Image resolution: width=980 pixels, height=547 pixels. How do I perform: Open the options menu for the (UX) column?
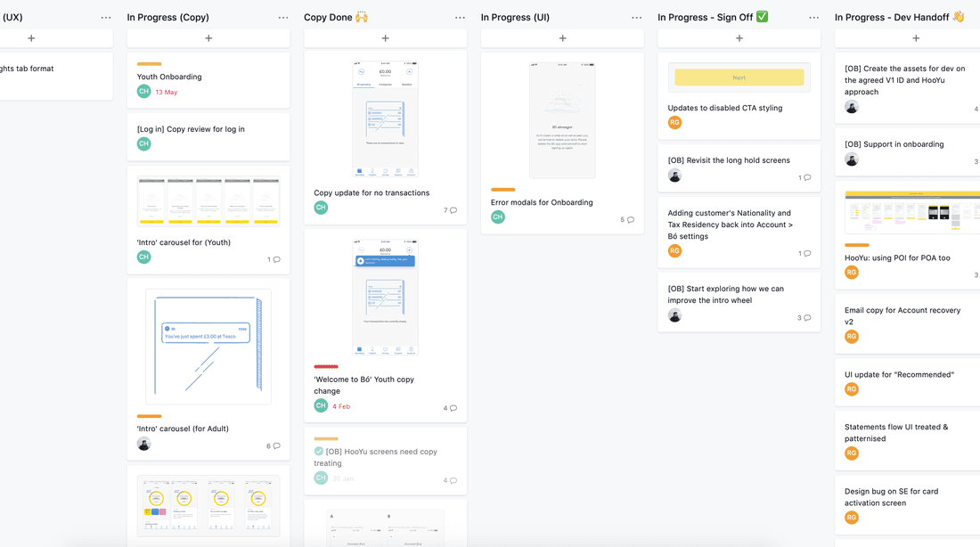click(106, 18)
